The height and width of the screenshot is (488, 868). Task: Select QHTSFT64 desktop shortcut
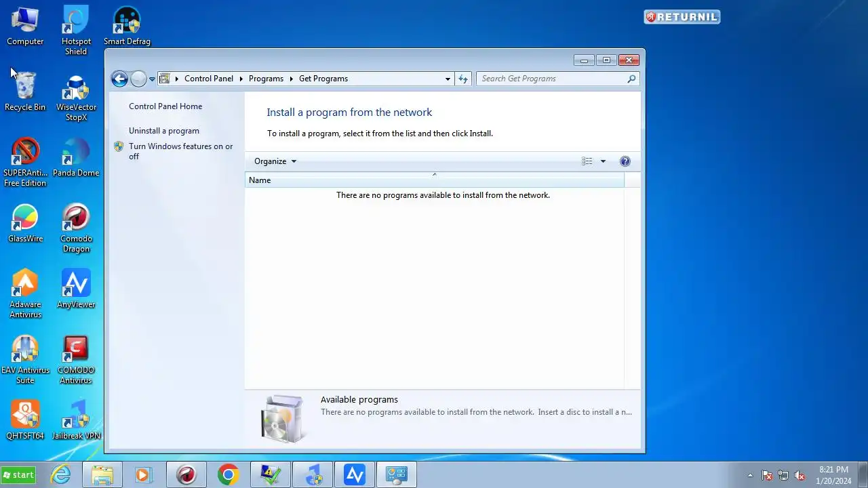point(25,421)
